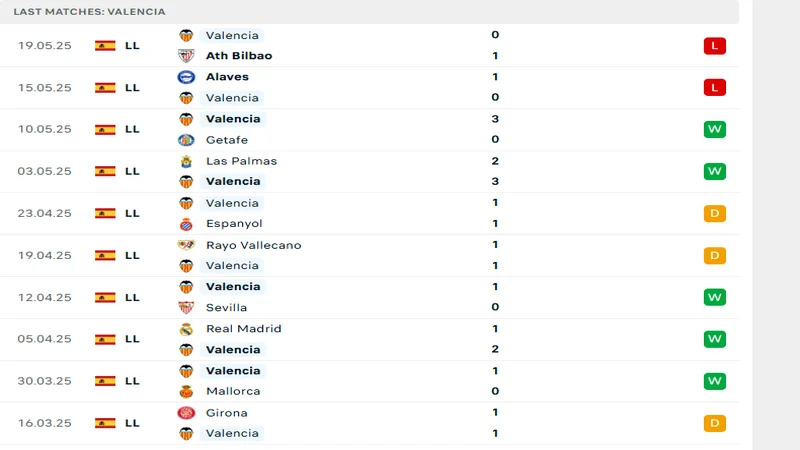Click the Alaves team crest
Screen dimensions: 800x450
(x=186, y=77)
